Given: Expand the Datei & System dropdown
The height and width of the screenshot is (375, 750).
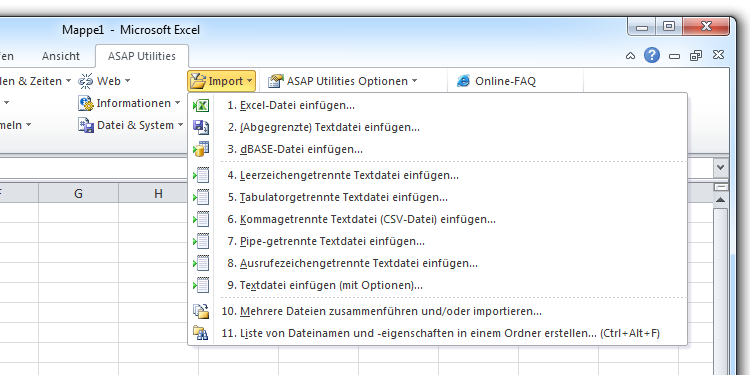Looking at the screenshot, I should pos(180,125).
